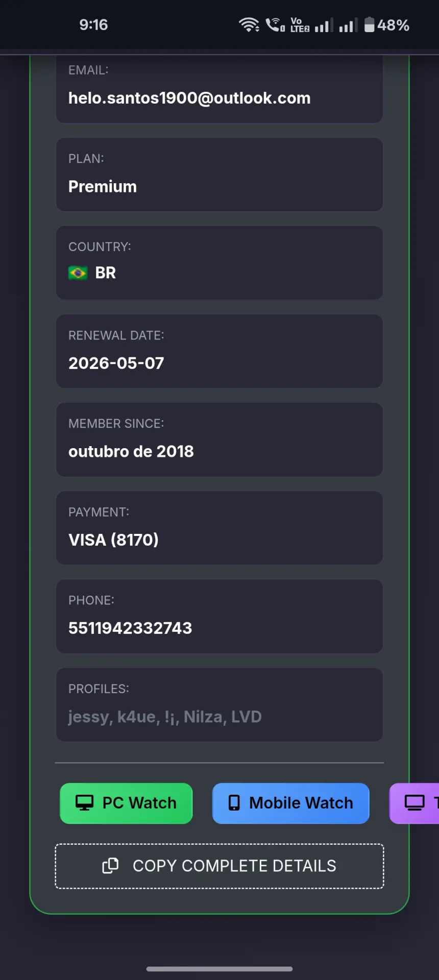
Task: Tap the 9:16 clock in status bar
Action: 93,24
